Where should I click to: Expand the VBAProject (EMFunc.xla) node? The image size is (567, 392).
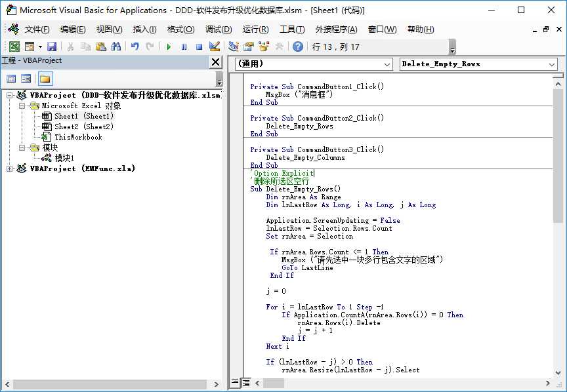pyautogui.click(x=10, y=168)
